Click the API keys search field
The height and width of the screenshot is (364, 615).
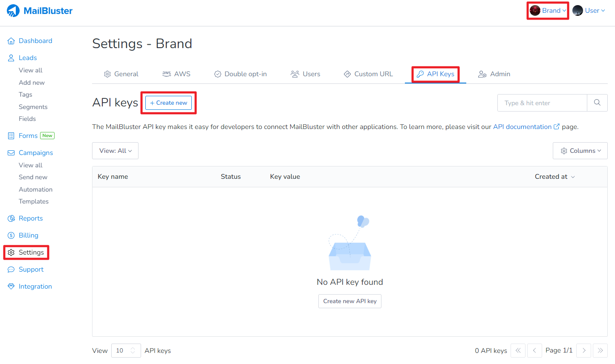pyautogui.click(x=542, y=103)
